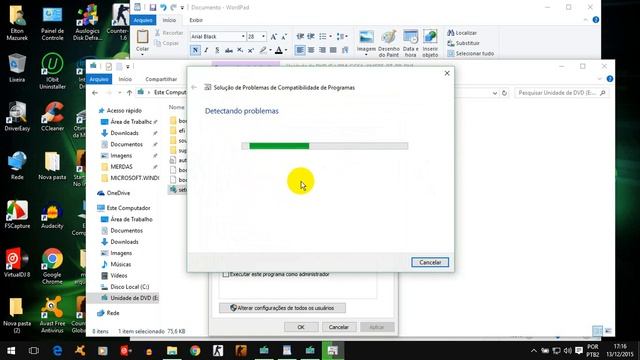Open the font size 28 dropdown
This screenshot has width=640, height=360.
(x=263, y=36)
